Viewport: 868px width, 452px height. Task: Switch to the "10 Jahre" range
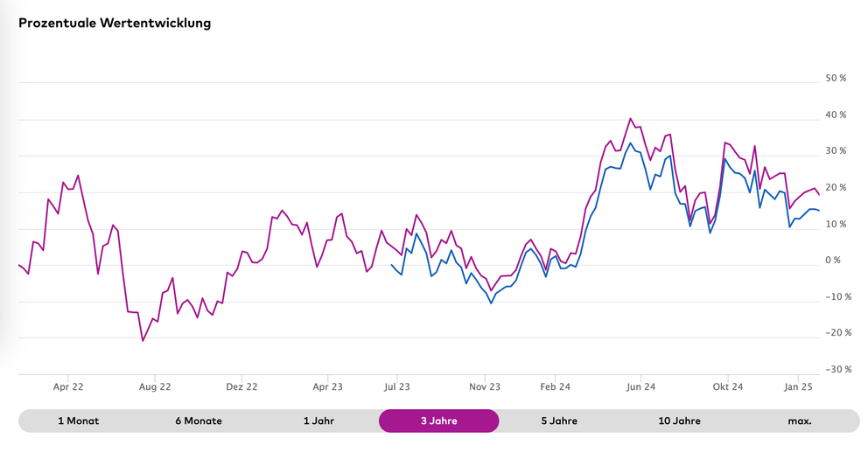tap(679, 421)
